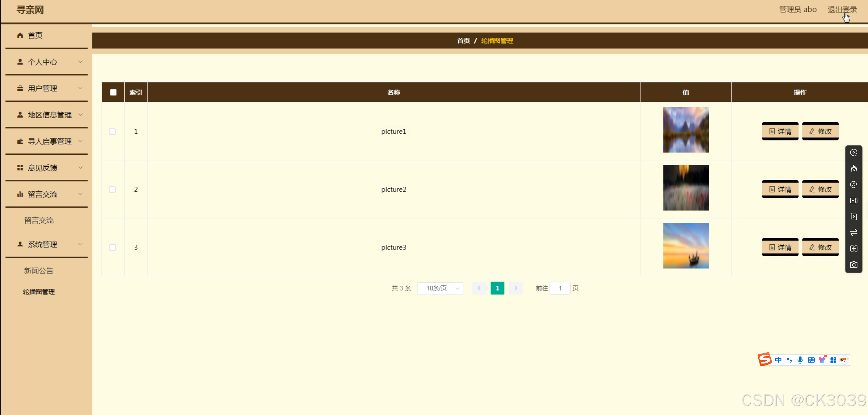Click the 前往 page number input field

tap(560, 288)
